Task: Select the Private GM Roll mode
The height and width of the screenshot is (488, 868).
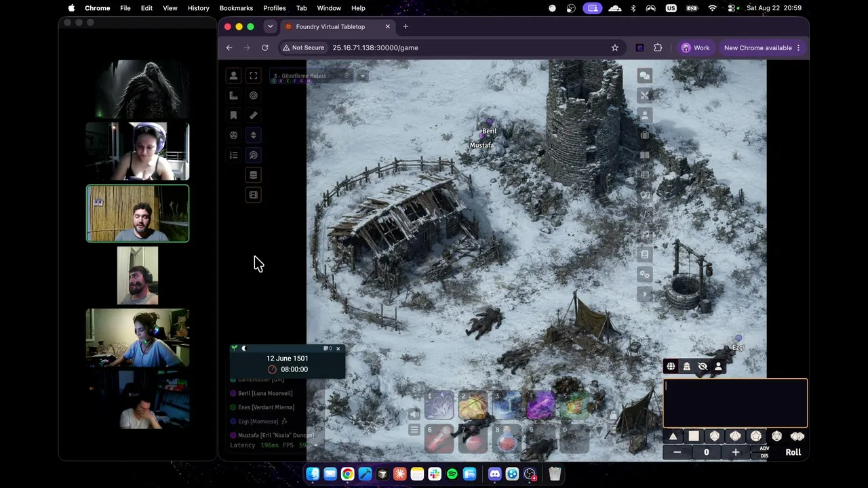Action: [x=686, y=367]
